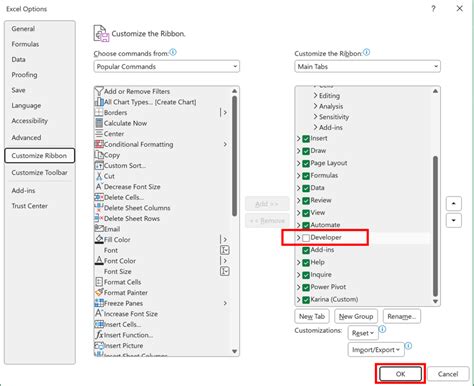
Task: Click the Insert Picture icon
Action: click(x=99, y=346)
